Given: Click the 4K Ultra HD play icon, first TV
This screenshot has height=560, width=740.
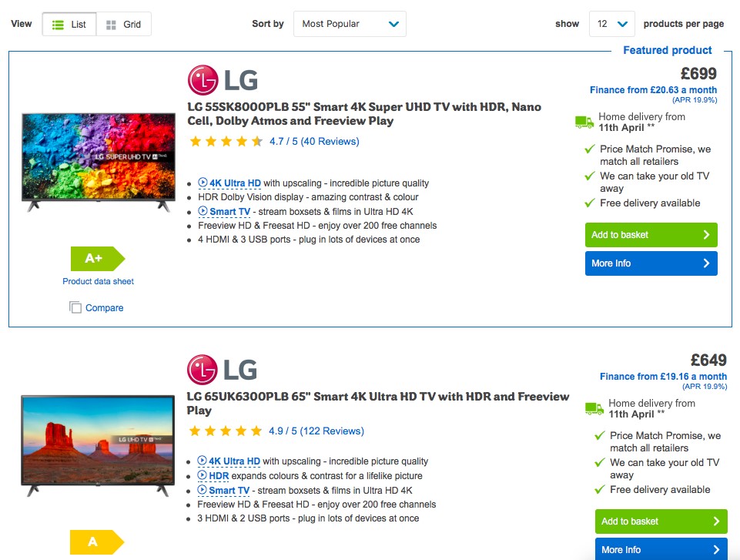Looking at the screenshot, I should tap(203, 183).
